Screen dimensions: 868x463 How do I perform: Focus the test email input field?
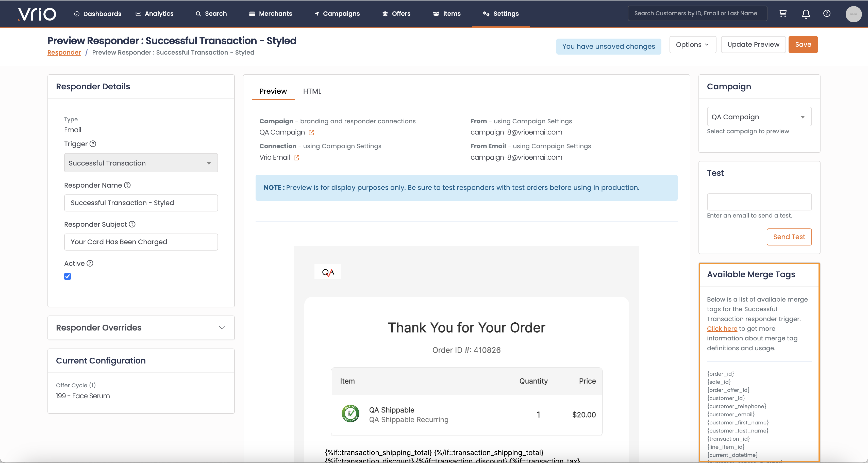pyautogui.click(x=759, y=202)
